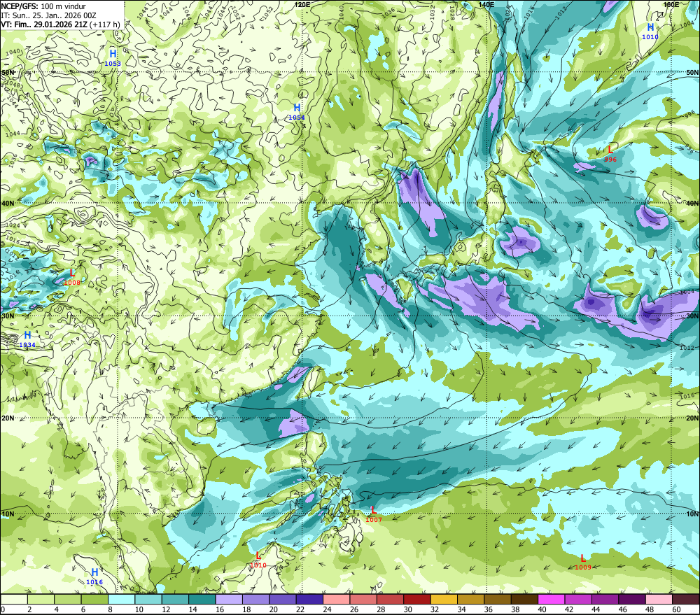This screenshot has height=615, width=700.
Task: Click the 30N label on the right edge
Action: tap(692, 316)
